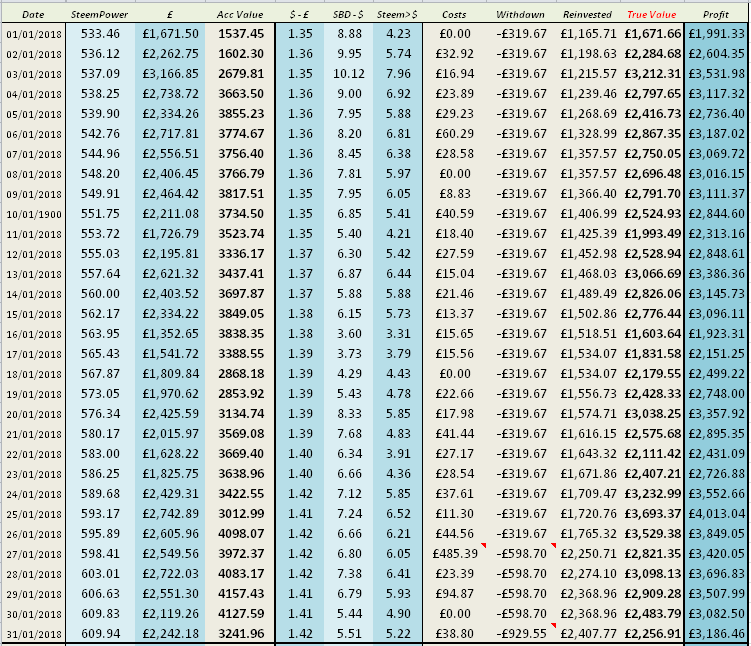The width and height of the screenshot is (751, 646).
Task: Click Costs cell £94.87
Action: (454, 593)
